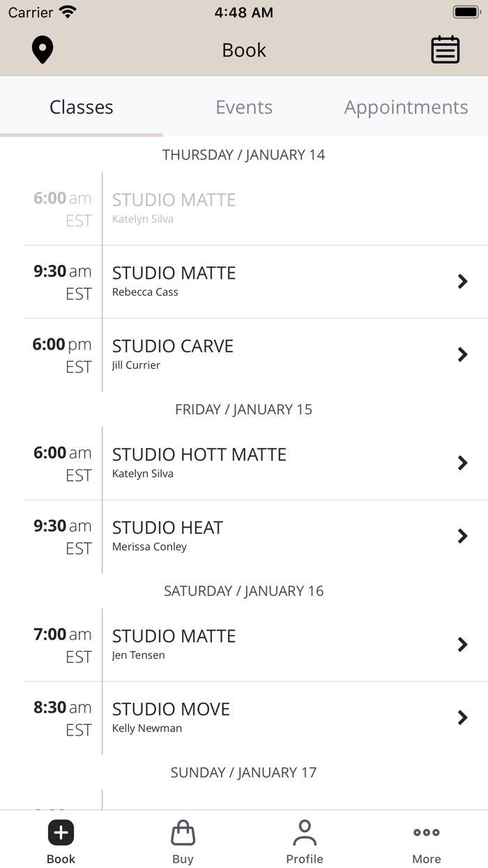Expand Studio Move class chevron

462,717
